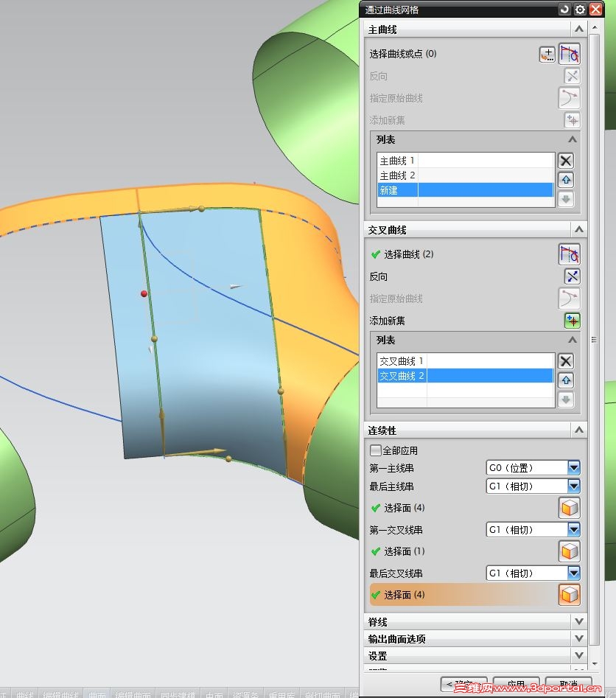Click add new set icon in primary curves
Screen dimensions: 616x698
pos(572,120)
